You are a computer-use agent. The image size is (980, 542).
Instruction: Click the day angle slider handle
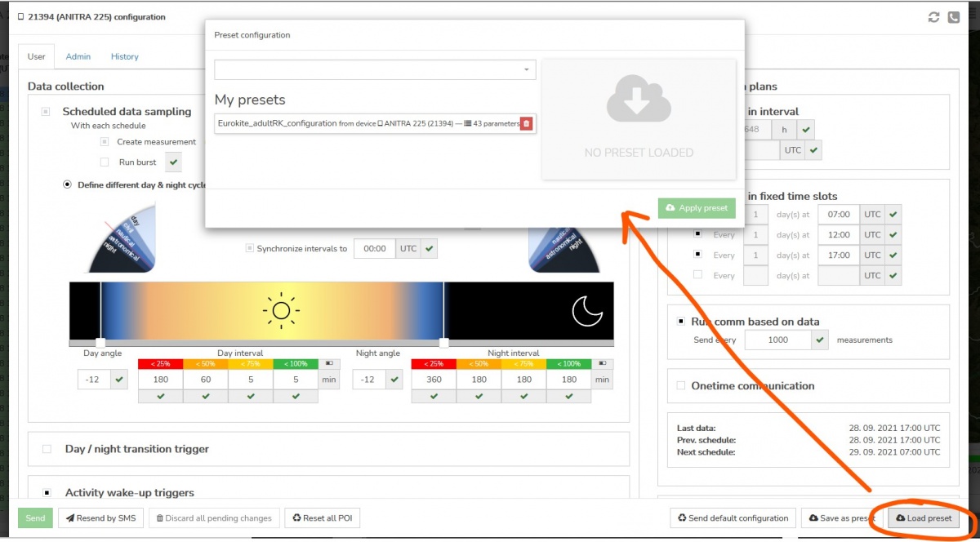100,342
